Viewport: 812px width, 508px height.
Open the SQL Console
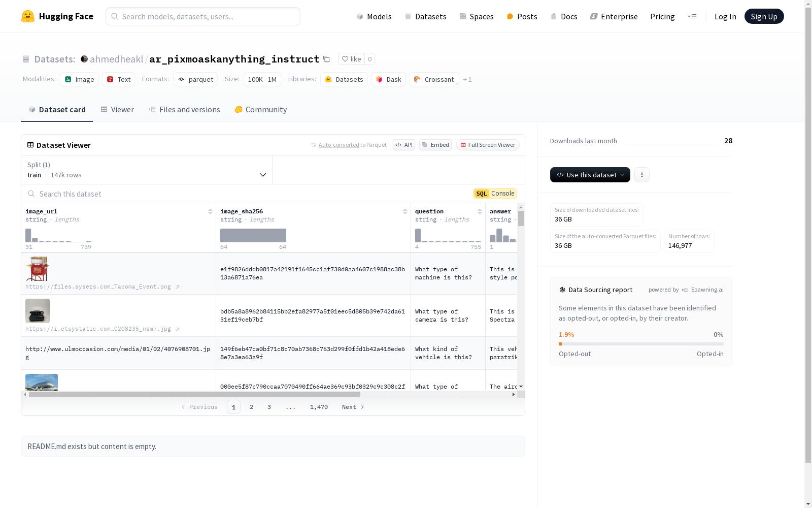click(x=495, y=194)
